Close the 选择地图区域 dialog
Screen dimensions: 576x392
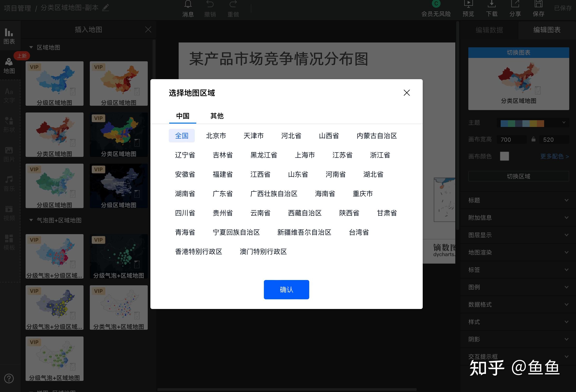pyautogui.click(x=407, y=93)
